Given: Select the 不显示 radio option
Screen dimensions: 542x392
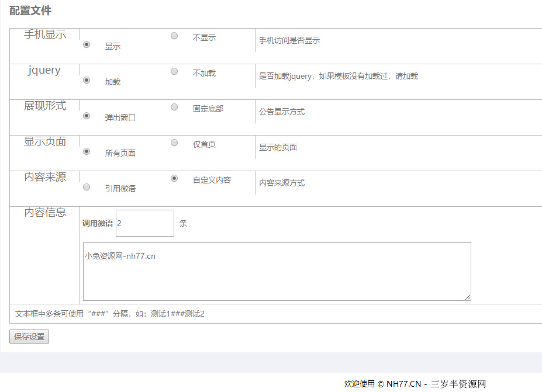Looking at the screenshot, I should [174, 36].
